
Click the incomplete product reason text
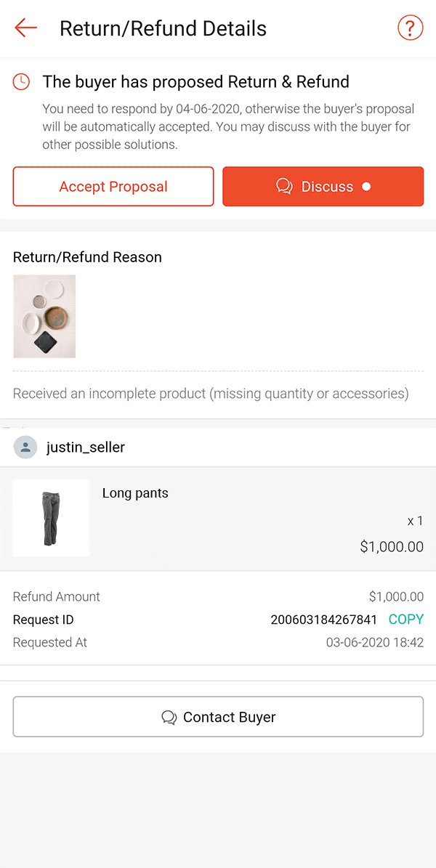pyautogui.click(x=211, y=394)
